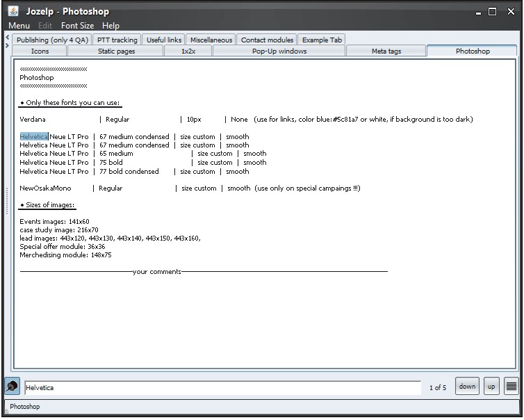524x420 pixels.
Task: Maximize the Jozelp window
Action: point(492,12)
